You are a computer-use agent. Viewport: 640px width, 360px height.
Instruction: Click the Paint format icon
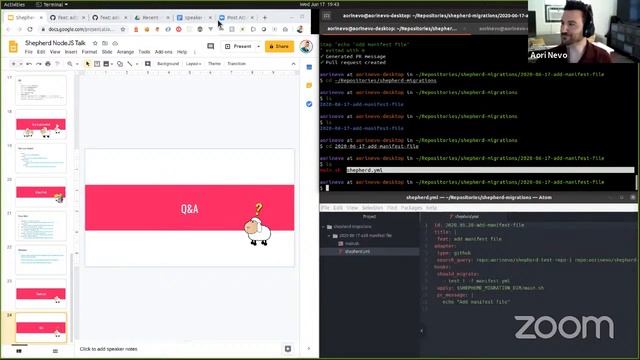57,64
